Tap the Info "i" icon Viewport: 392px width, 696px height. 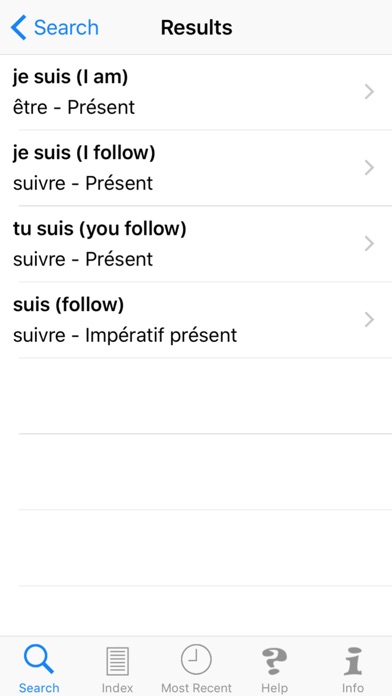coord(353,661)
